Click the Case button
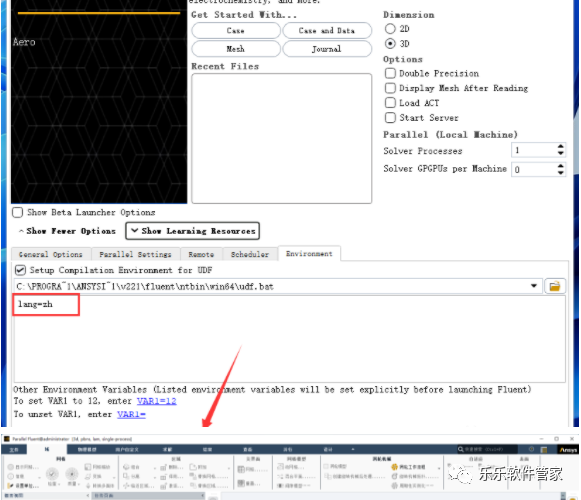The image size is (581, 500). [x=236, y=30]
